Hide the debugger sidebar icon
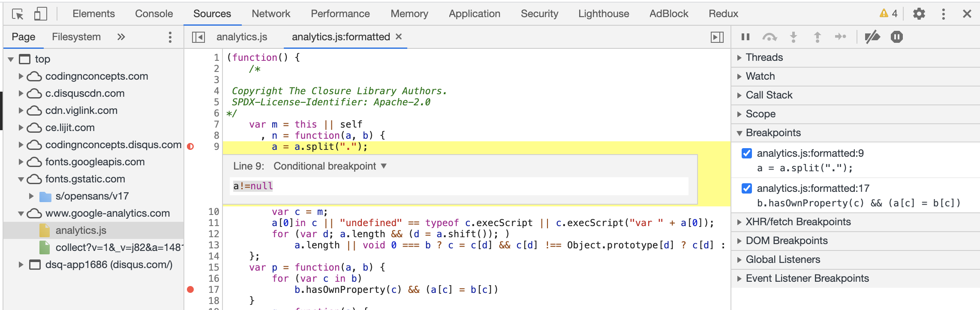 (717, 37)
